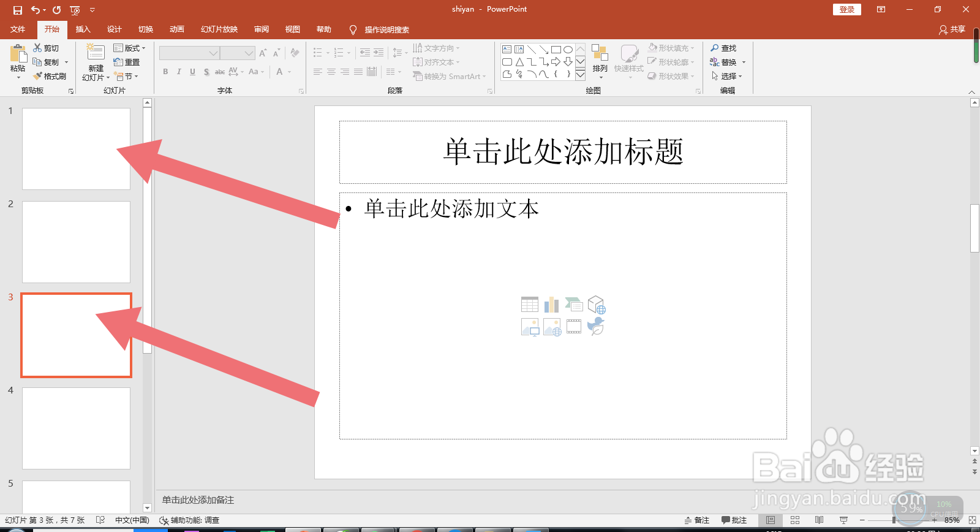Click the Share (共享) button
Screen dimensions: 980x532
point(952,29)
